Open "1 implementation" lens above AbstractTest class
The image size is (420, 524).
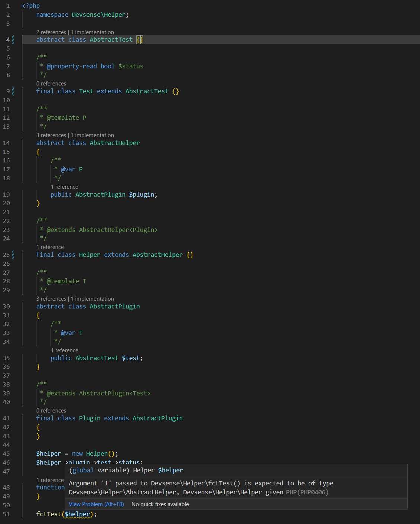92,32
